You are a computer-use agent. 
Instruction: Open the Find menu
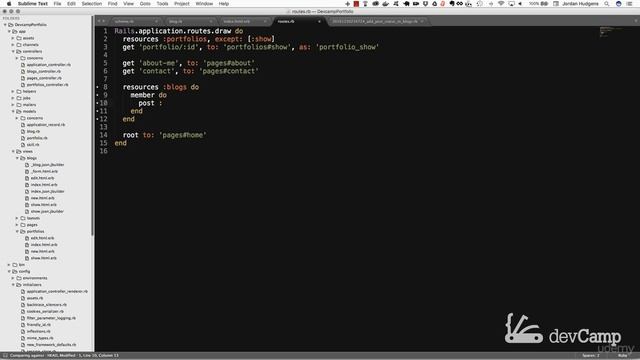tap(113, 4)
